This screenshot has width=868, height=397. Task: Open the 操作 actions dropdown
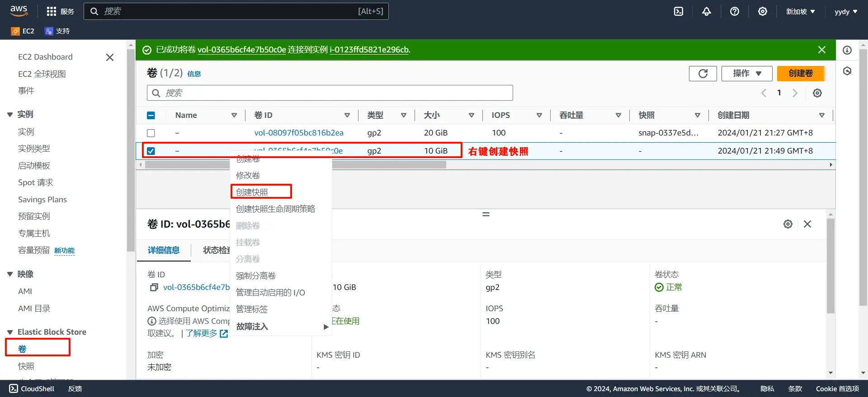coord(747,74)
